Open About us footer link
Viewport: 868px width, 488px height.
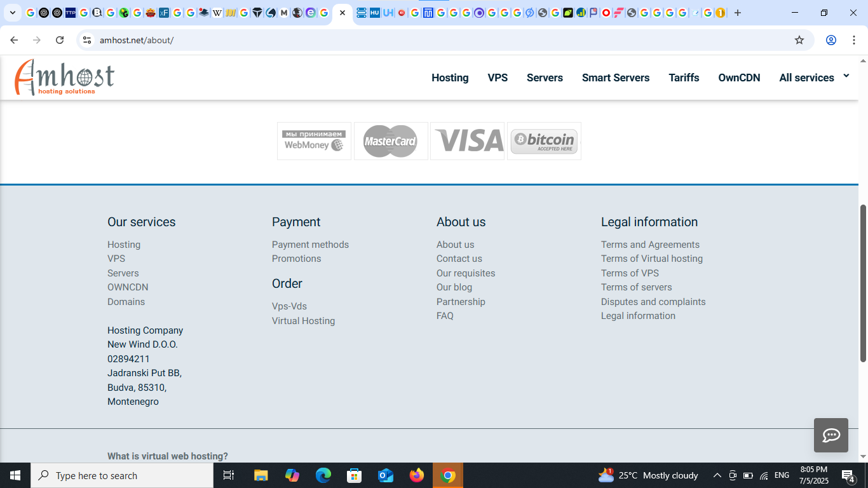click(x=455, y=245)
